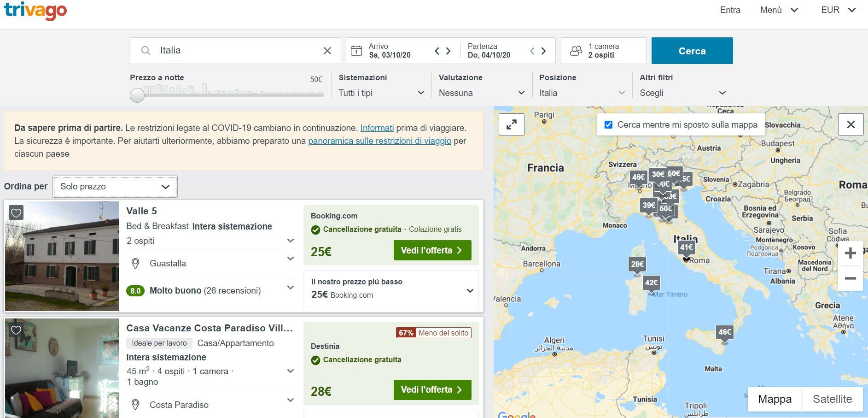
Task: Open the Informati COVID link
Action: coord(377,128)
